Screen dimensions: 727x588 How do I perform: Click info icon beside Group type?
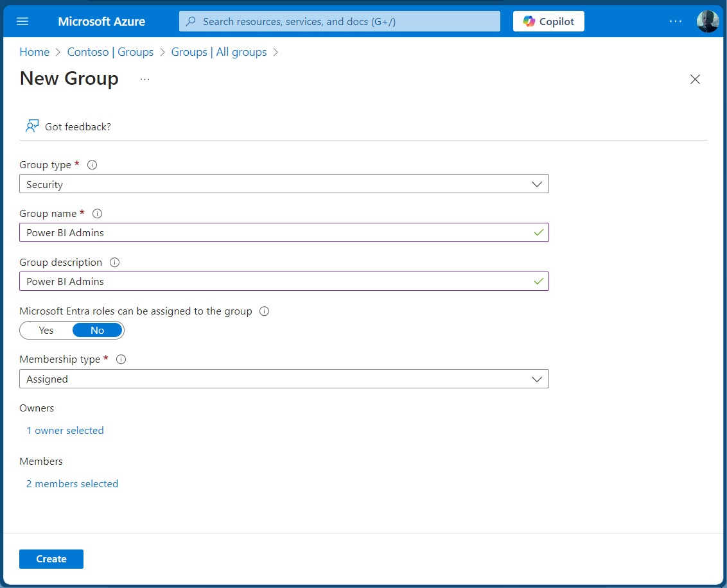point(92,165)
